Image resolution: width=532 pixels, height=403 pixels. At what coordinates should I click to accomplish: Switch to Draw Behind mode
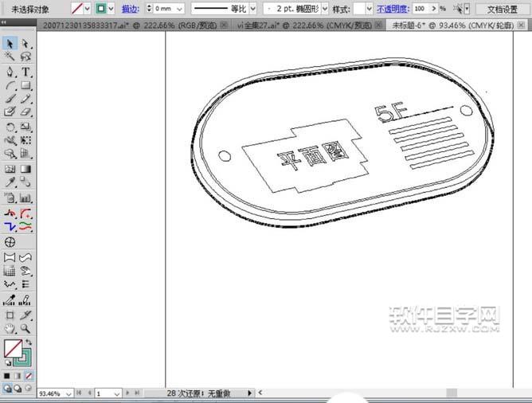18,388
